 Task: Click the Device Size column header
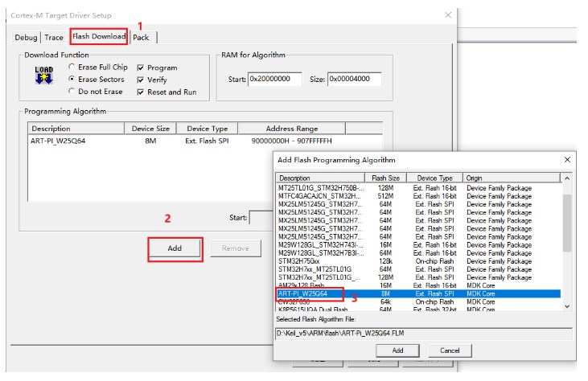150,129
